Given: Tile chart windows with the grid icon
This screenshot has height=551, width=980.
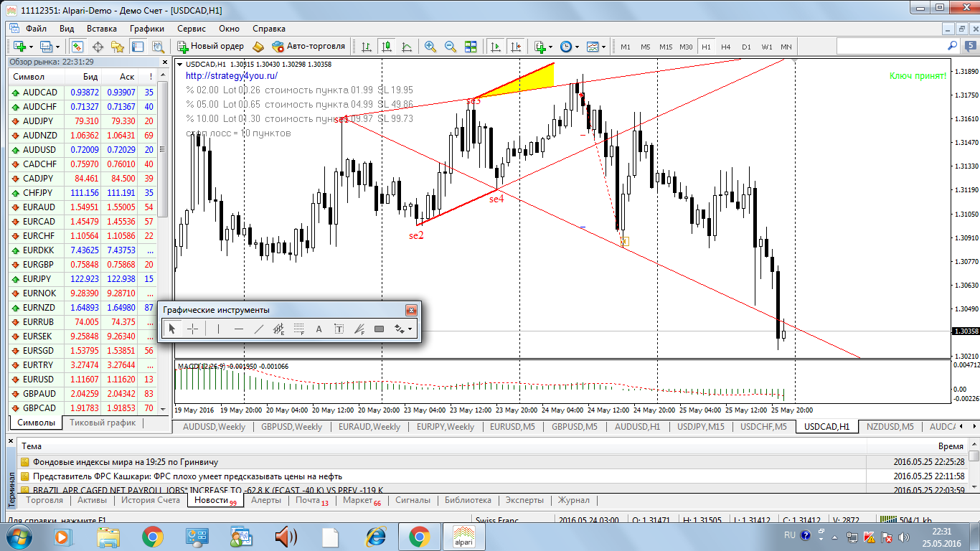Looking at the screenshot, I should tap(471, 47).
